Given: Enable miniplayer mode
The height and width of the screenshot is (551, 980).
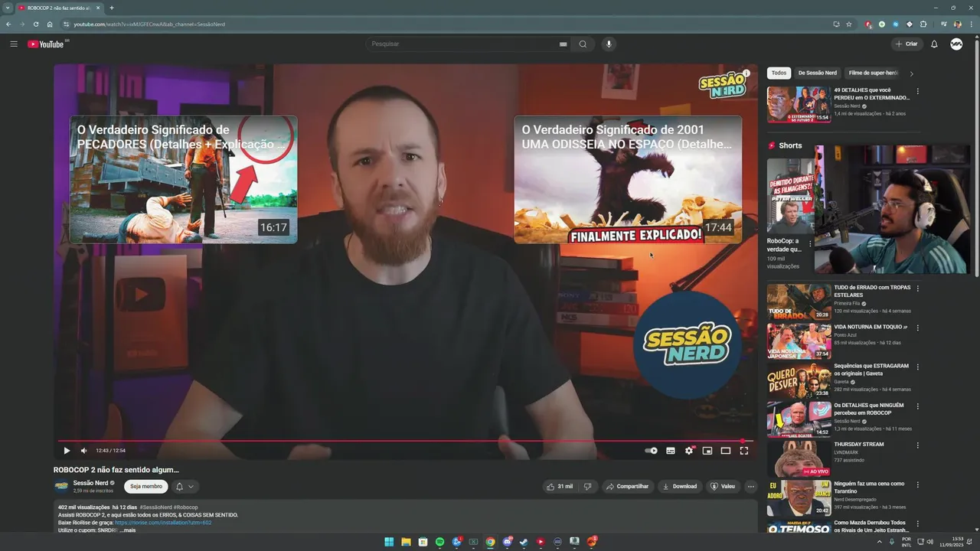Looking at the screenshot, I should coord(707,451).
